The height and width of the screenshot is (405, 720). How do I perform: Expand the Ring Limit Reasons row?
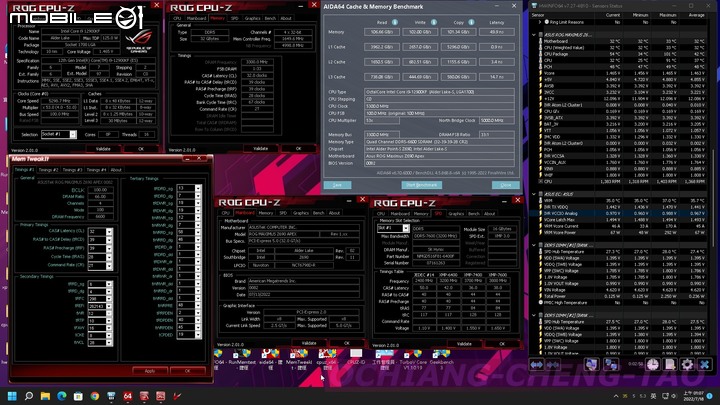click(540, 22)
